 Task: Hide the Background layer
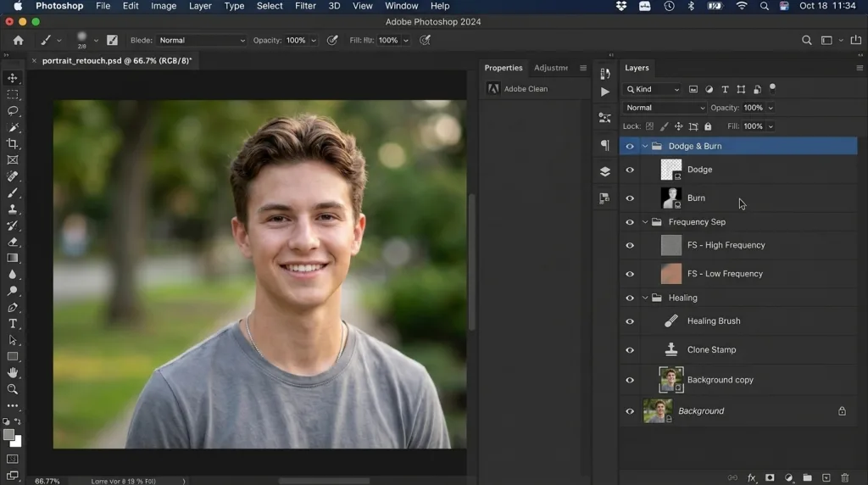[630, 411]
